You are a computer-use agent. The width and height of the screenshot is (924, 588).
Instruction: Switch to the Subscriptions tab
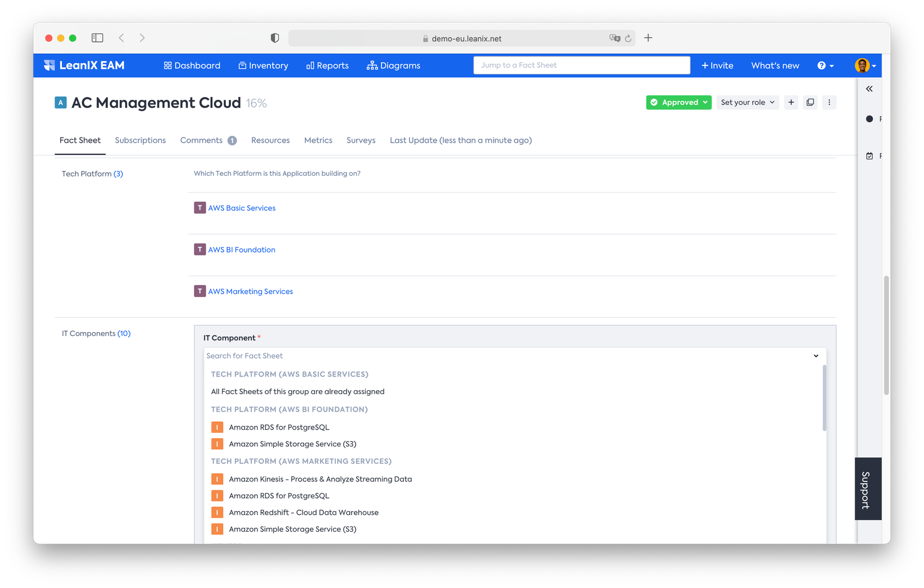(140, 140)
